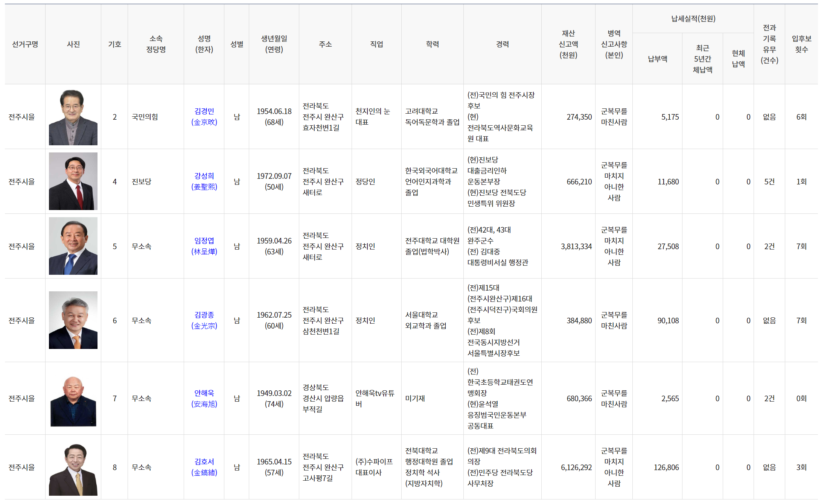The height and width of the screenshot is (504, 824).
Task: Open candidate link 안해욱
Action: tap(204, 393)
